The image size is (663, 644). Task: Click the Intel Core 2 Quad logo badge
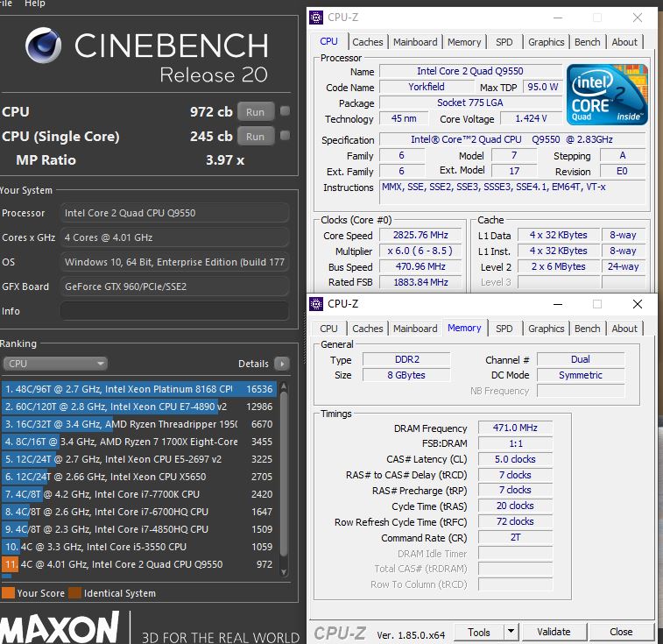[607, 95]
